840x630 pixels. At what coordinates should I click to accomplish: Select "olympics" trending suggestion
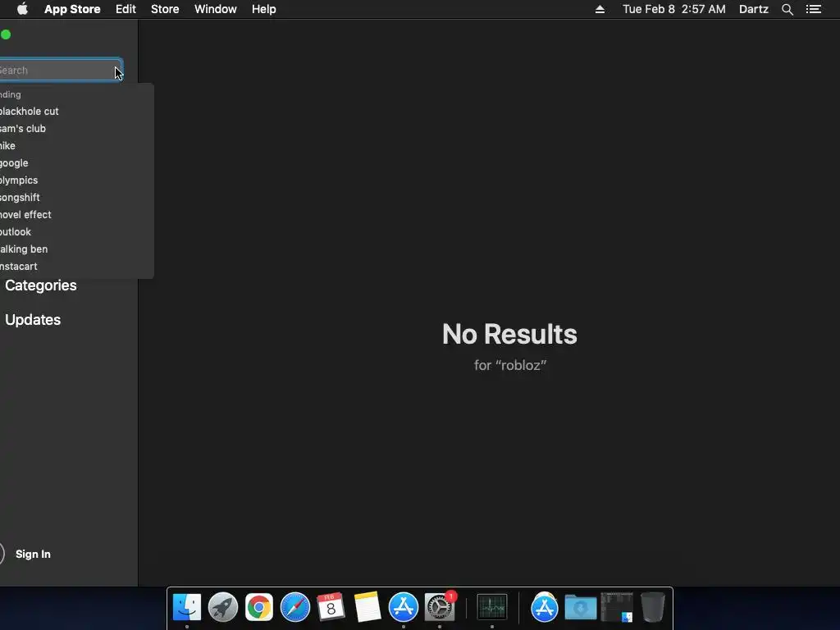pos(76,180)
